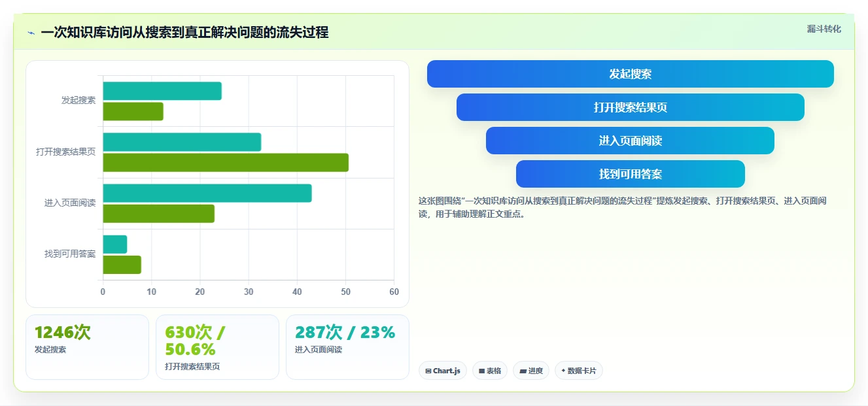Screen dimensions: 868x406
Task: Click teal bar for 找到可用答案 in chart
Action: click(x=115, y=245)
